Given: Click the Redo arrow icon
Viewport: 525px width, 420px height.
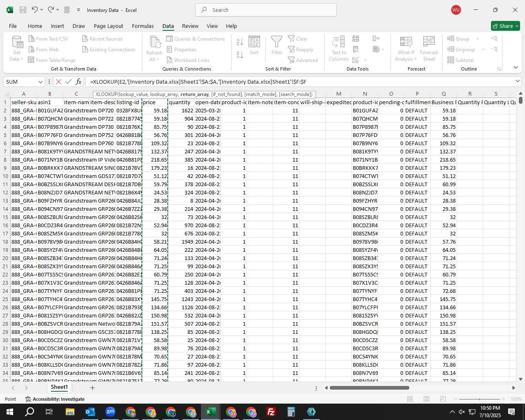Looking at the screenshot, I should (50, 9).
